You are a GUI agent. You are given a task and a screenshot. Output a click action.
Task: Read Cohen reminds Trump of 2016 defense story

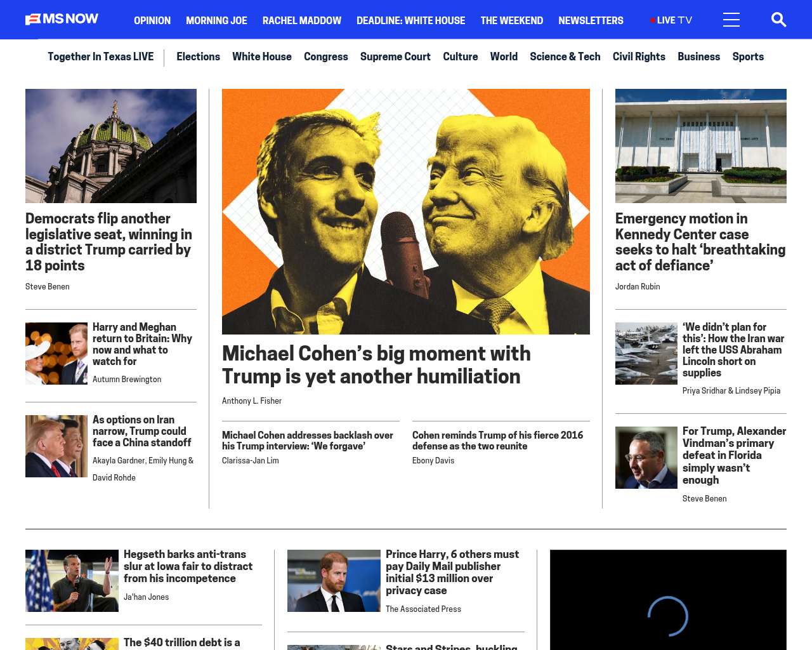pos(497,441)
